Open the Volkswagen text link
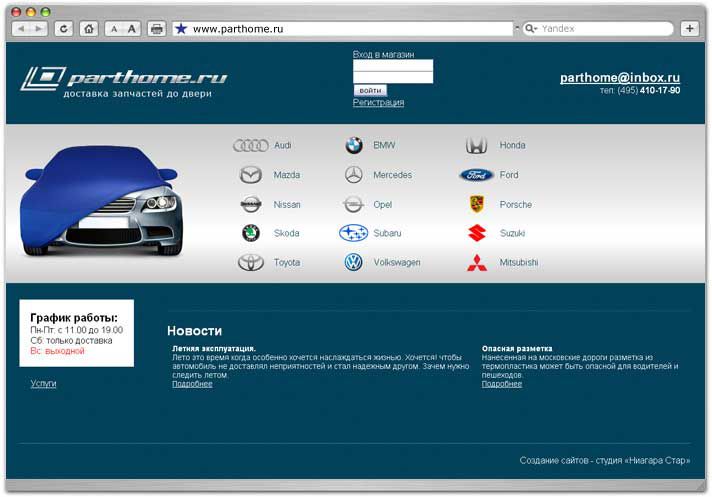The image size is (712, 497). (x=397, y=262)
